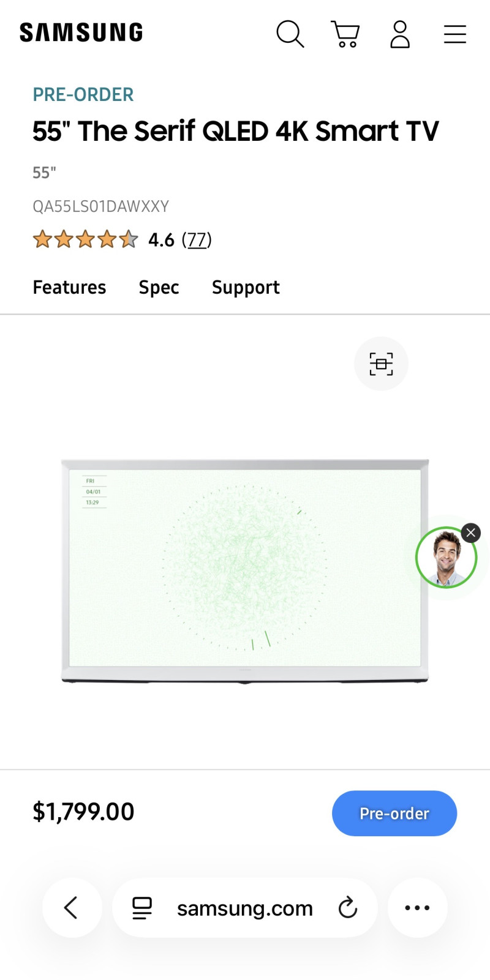This screenshot has height=980, width=490.
Task: Close the live chat avatar bubble
Action: pos(470,533)
